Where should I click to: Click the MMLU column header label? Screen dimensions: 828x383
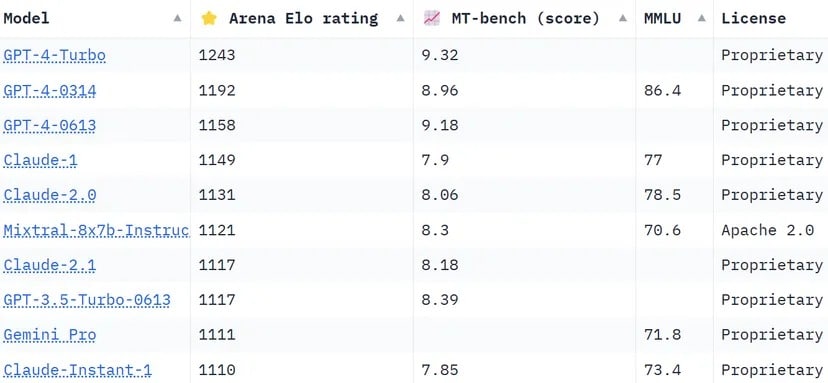(x=662, y=18)
